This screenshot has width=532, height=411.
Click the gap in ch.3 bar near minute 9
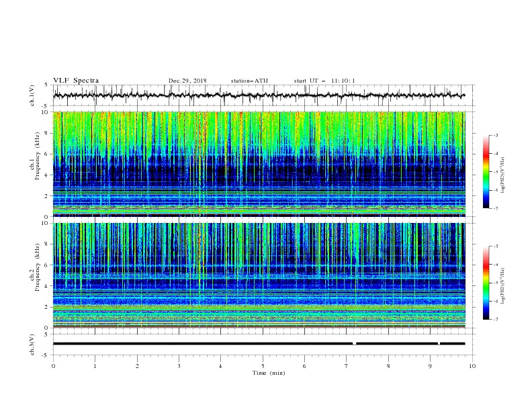coord(439,344)
